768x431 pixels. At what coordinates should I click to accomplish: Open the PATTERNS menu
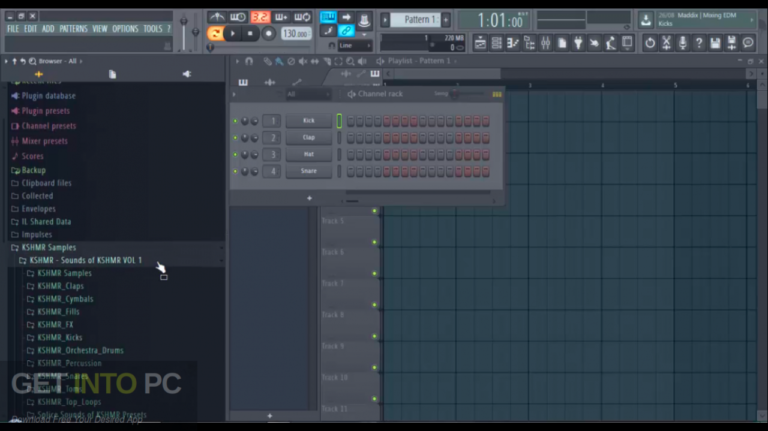click(73, 29)
